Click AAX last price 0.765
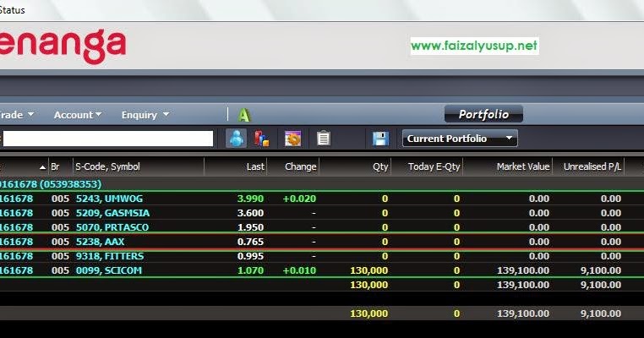The image size is (644, 338). click(250, 242)
